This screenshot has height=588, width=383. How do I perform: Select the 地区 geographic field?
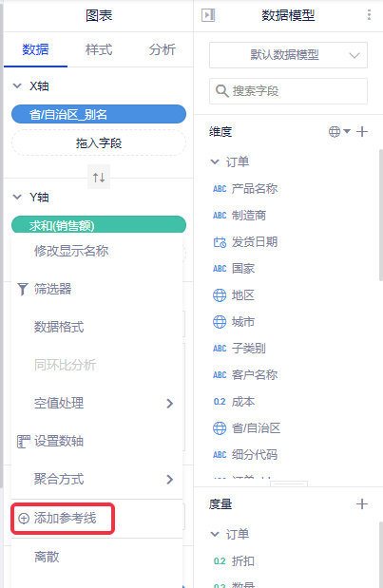pyautogui.click(x=234, y=295)
